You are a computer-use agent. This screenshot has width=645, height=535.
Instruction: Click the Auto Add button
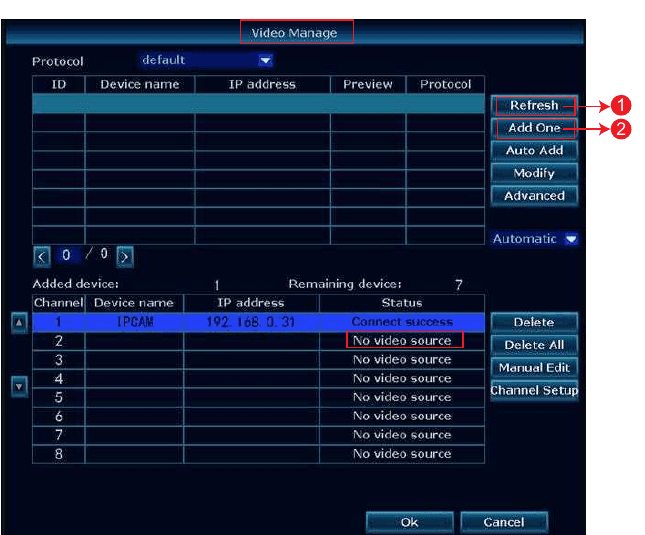coord(534,151)
